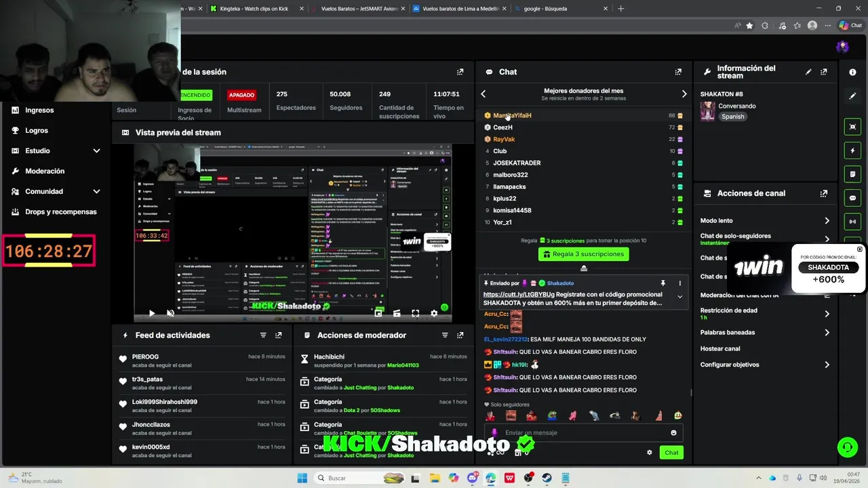Click the green Chat send button
868x488 pixels.
pyautogui.click(x=671, y=453)
